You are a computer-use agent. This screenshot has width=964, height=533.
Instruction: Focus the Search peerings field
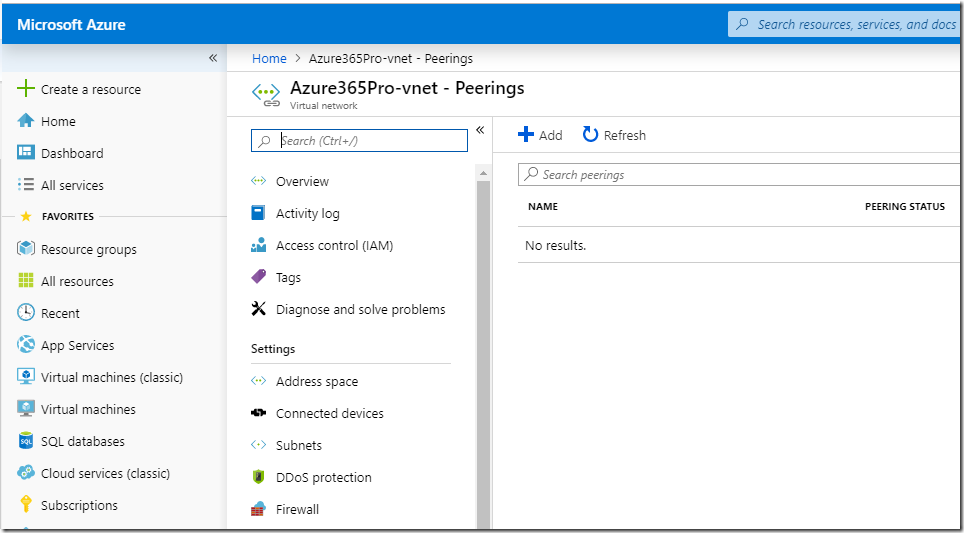[741, 175]
